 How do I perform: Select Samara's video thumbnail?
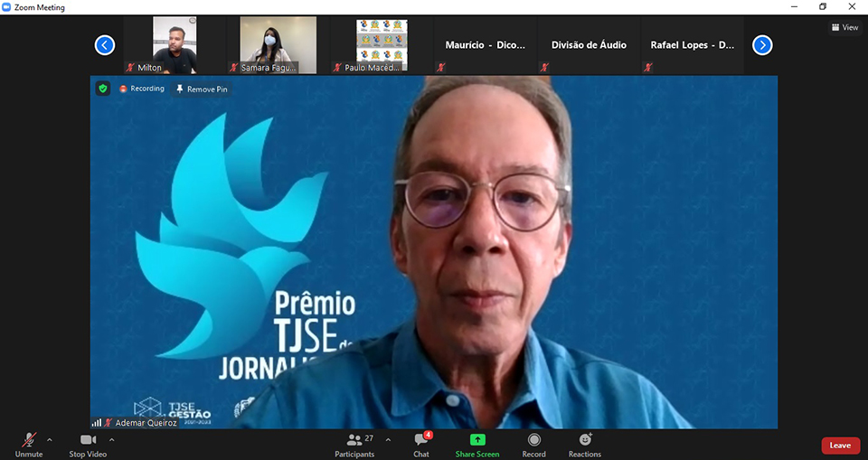tap(278, 44)
